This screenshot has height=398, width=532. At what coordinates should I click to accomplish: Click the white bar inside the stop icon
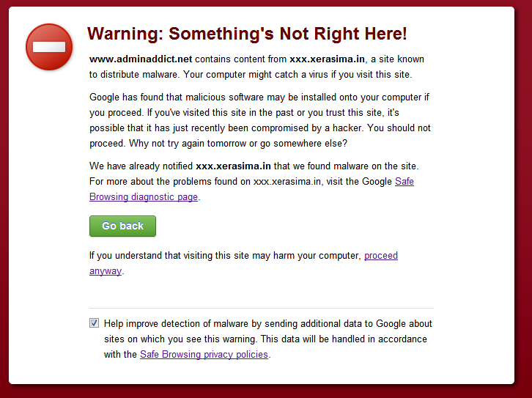point(49,47)
